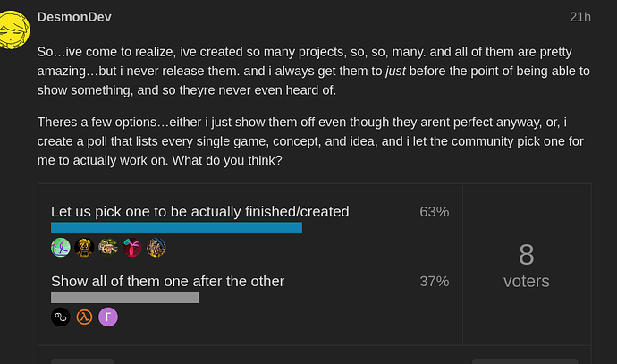The width and height of the screenshot is (617, 364).
Task: Open the green voter avatar with purple scribble
Action: [x=61, y=248]
